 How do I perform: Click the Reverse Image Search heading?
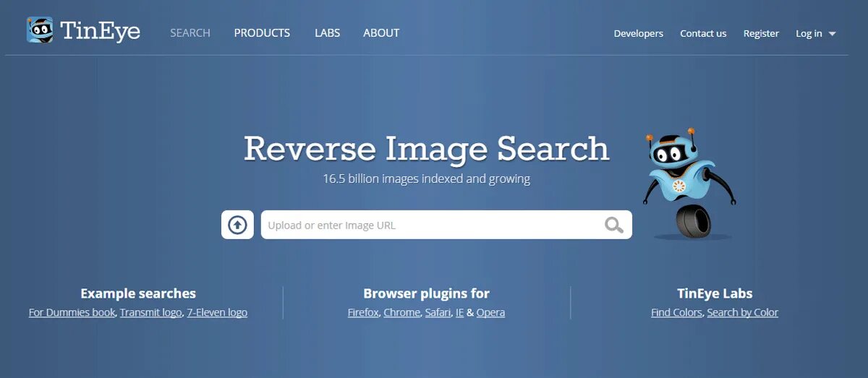[427, 148]
